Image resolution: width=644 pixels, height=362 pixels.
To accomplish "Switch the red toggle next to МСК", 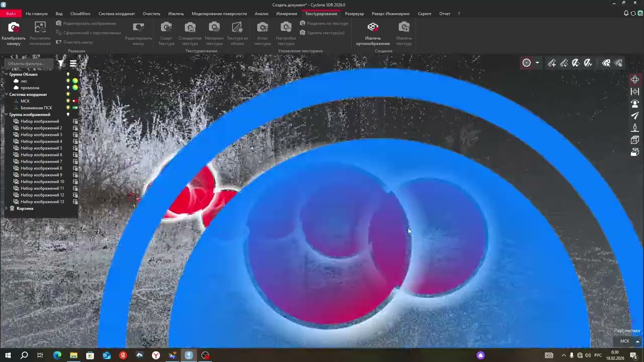I will click(x=75, y=101).
